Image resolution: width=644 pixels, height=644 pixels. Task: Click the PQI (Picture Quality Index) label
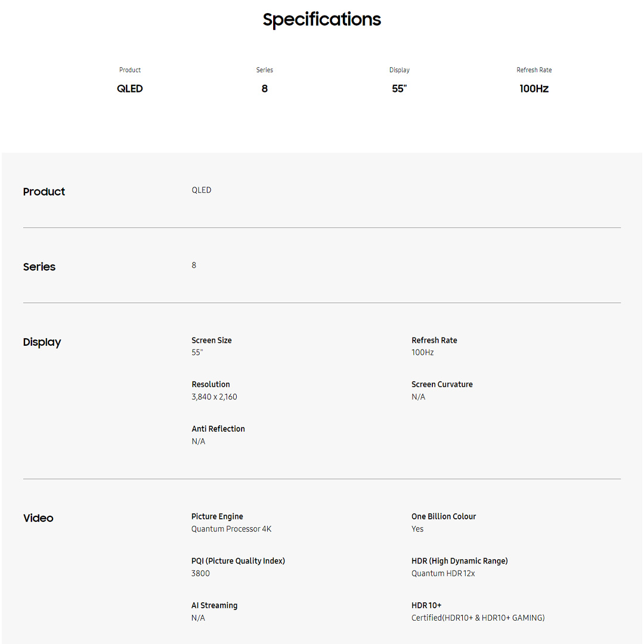tap(238, 561)
